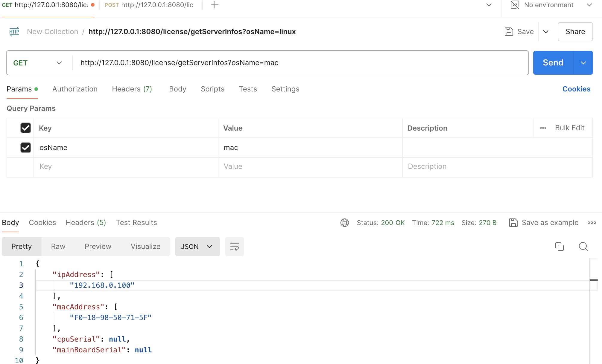Uncheck the osName parameter checkbox
The image size is (602, 364).
point(26,148)
